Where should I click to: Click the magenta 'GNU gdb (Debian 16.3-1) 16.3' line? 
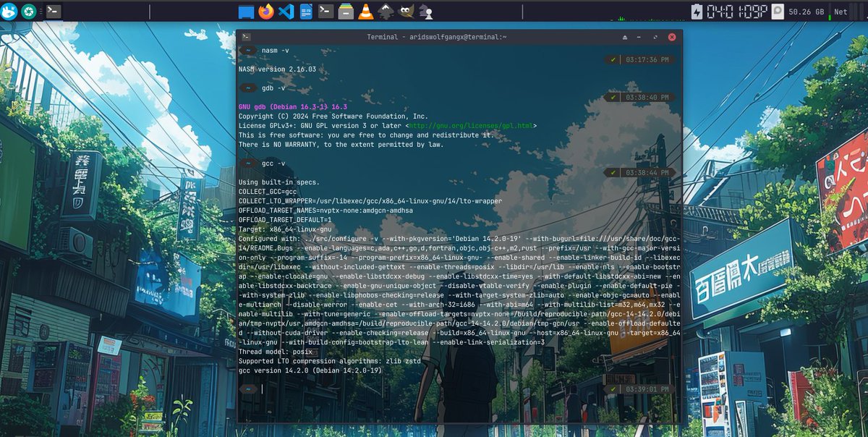click(293, 106)
